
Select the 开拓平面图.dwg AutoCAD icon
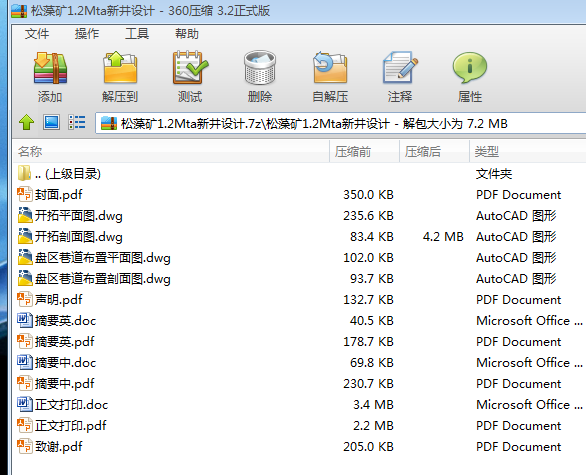coord(25,215)
